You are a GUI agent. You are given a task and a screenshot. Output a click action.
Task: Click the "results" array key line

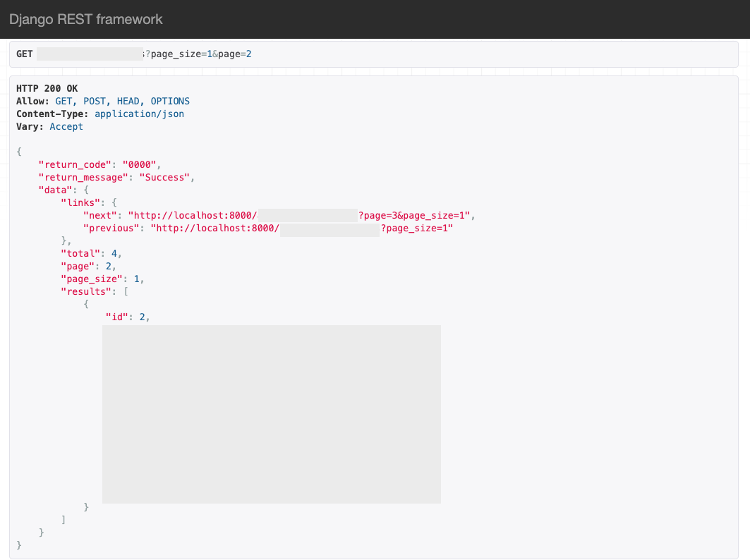click(x=95, y=292)
